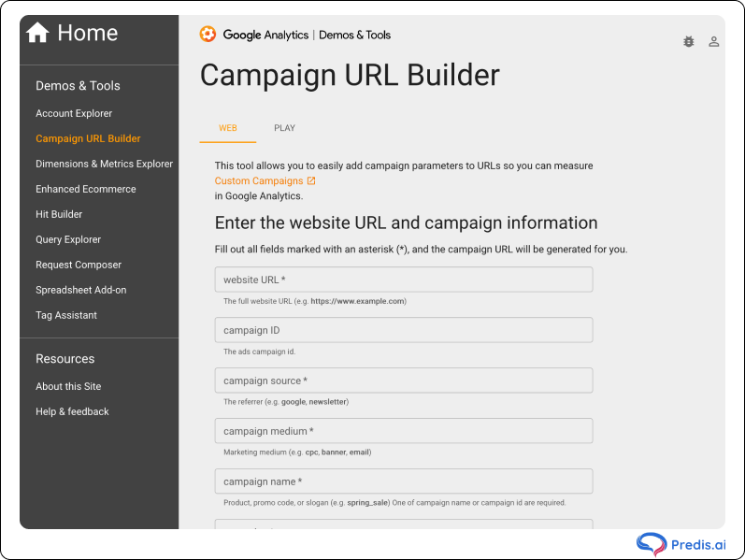Click the Demos & Tools sidebar heading

pyautogui.click(x=78, y=86)
